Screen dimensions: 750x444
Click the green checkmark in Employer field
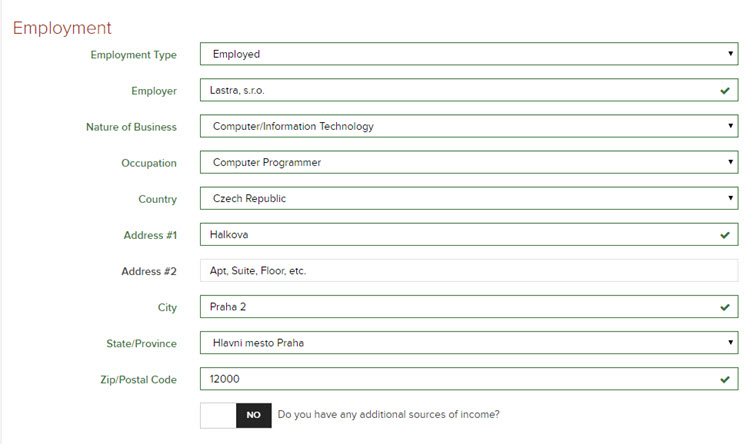click(x=725, y=91)
